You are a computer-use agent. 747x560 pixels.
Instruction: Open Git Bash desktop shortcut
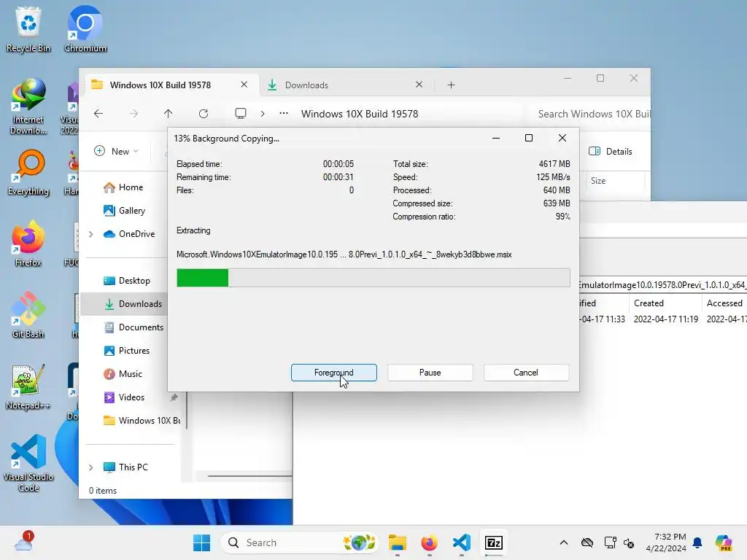tap(28, 315)
